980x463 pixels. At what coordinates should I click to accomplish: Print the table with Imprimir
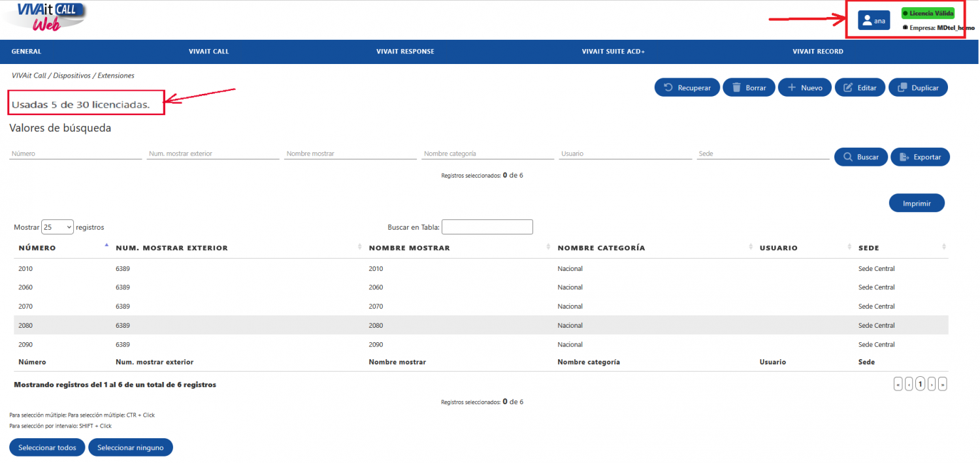click(917, 203)
